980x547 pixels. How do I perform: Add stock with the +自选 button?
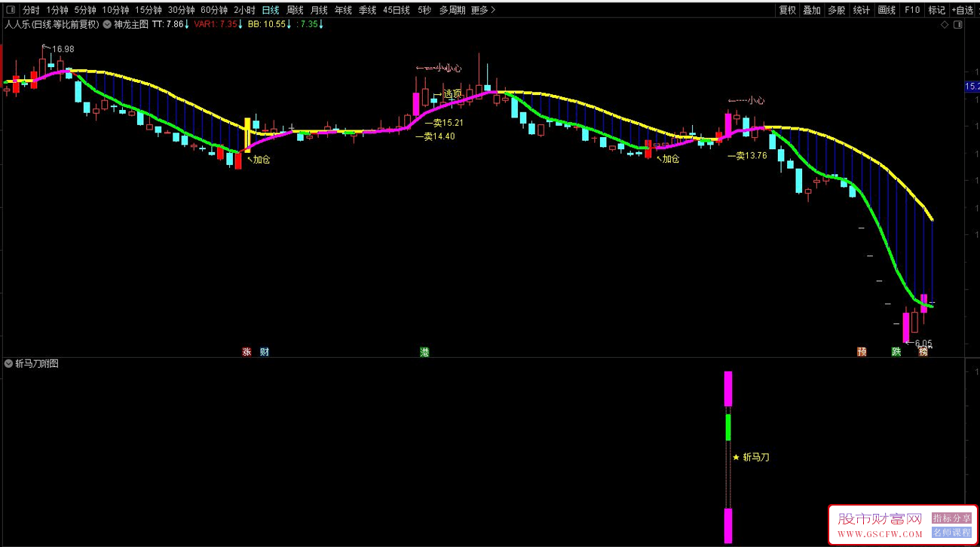pos(963,10)
